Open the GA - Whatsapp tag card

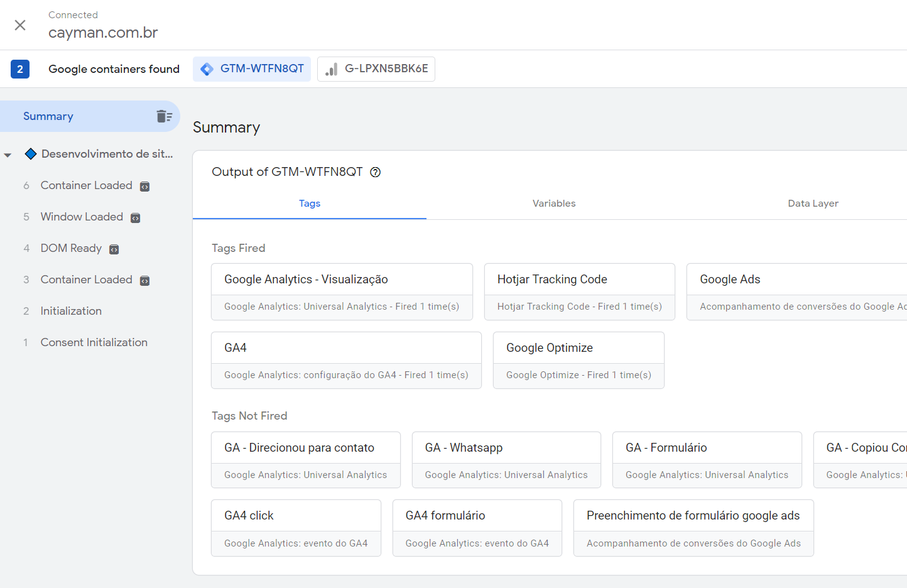pos(506,460)
